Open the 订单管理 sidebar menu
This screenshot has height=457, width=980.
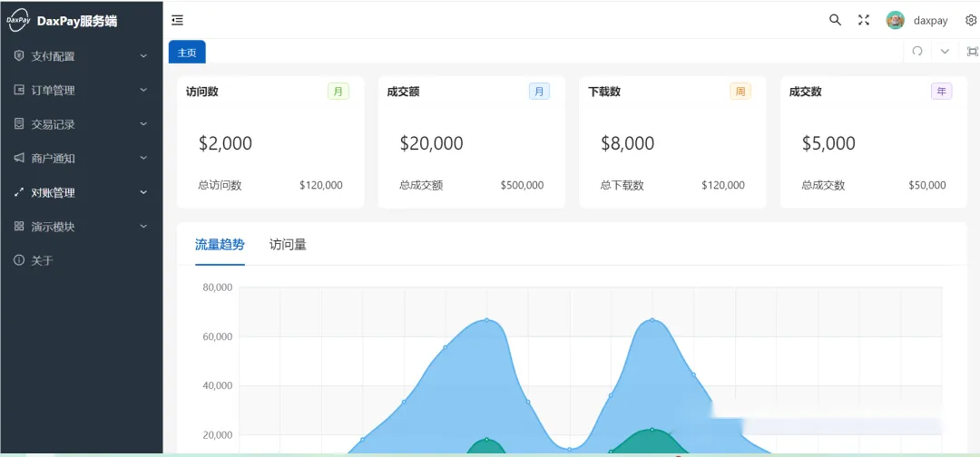pos(82,91)
